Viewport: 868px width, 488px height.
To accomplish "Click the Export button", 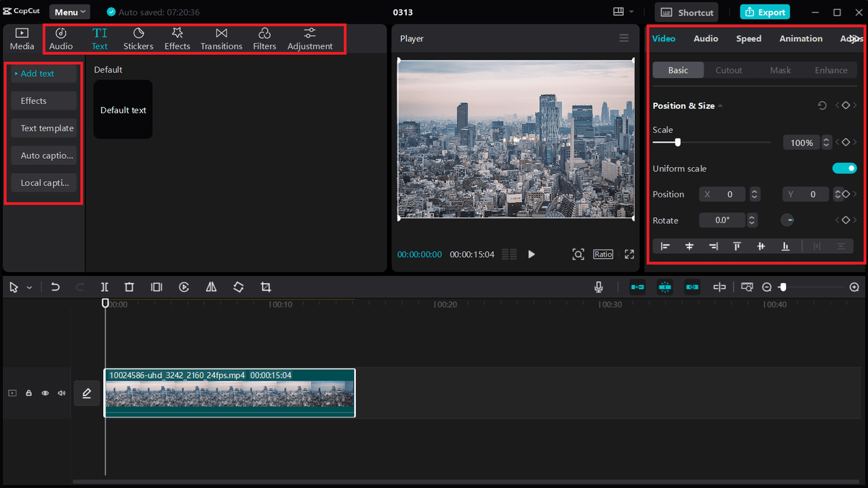I will 765,12.
